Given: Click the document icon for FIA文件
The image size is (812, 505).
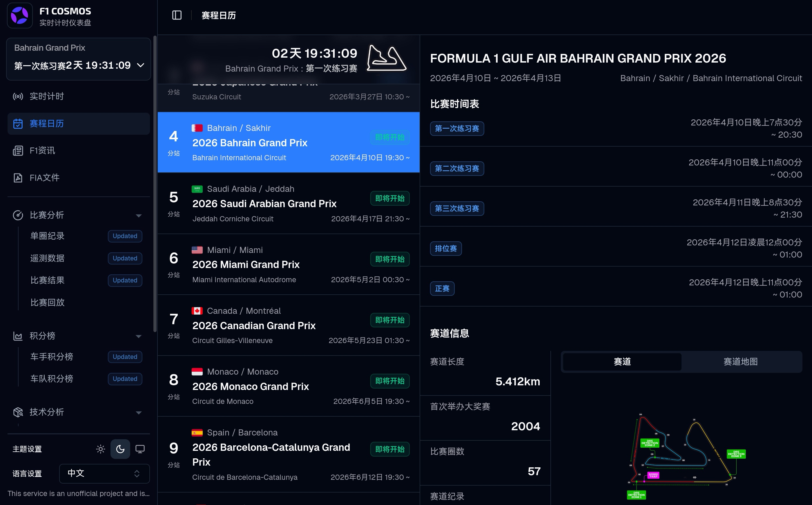Looking at the screenshot, I should click(18, 178).
